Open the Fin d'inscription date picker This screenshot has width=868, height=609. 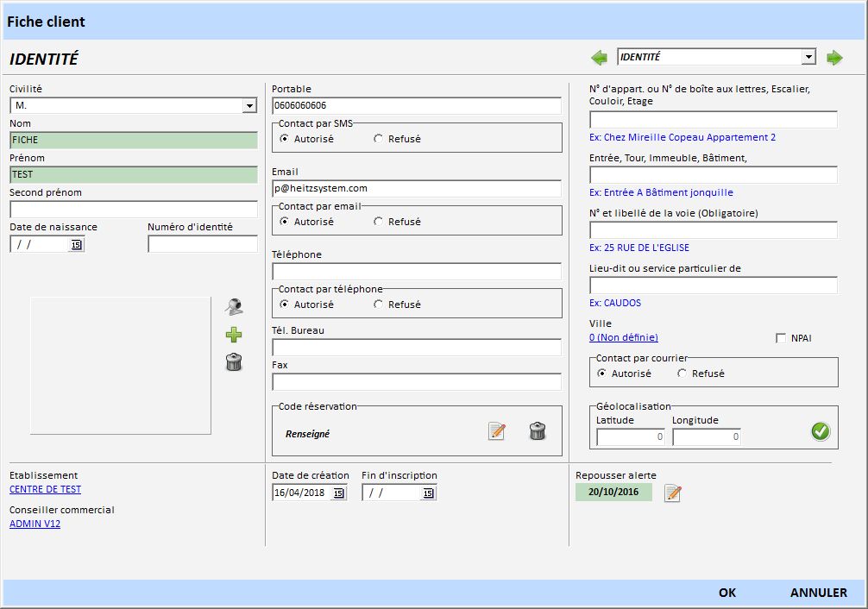click(x=428, y=493)
